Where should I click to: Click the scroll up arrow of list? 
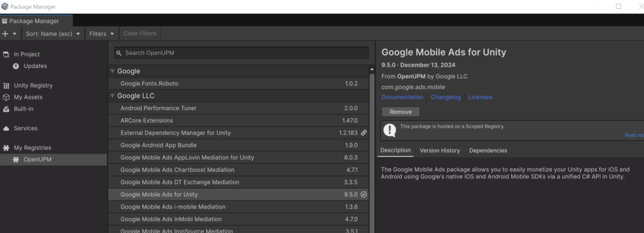pos(372,69)
